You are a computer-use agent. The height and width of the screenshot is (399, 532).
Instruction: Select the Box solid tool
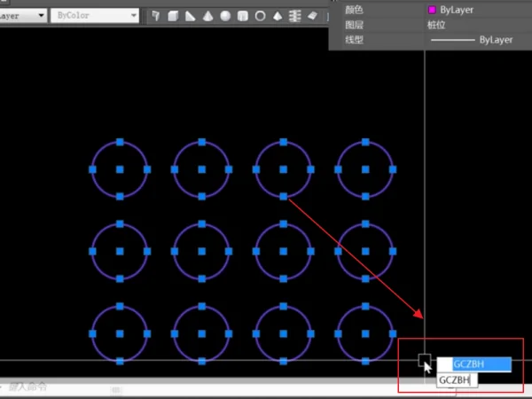pos(173,16)
